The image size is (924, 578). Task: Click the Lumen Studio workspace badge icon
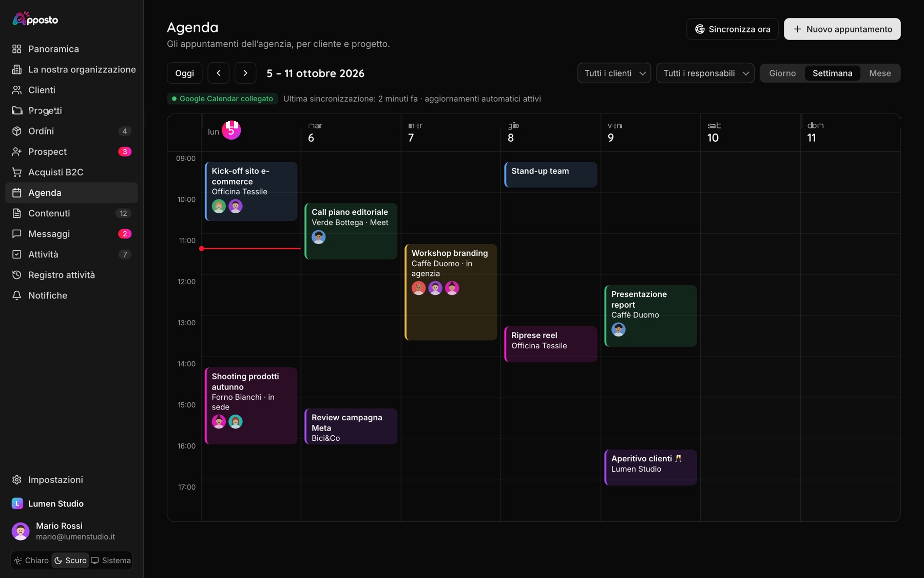point(17,504)
